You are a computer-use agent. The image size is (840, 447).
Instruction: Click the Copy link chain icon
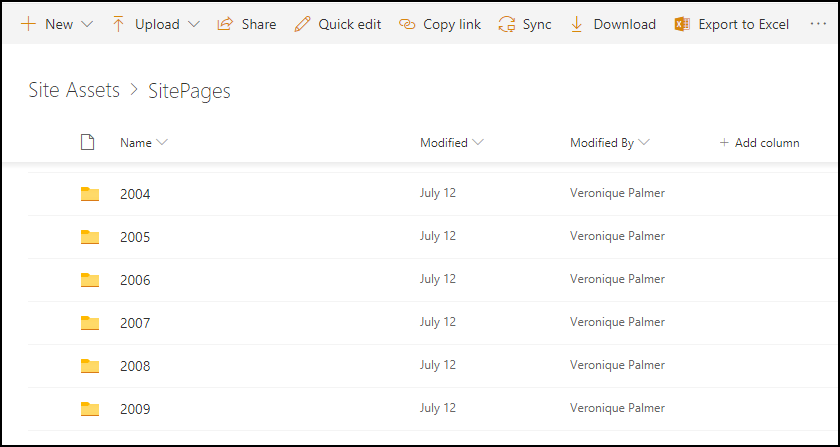(x=406, y=24)
